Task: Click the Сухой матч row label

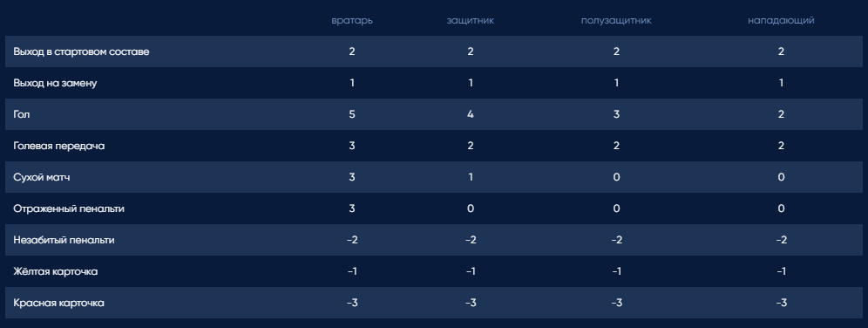Action: tap(42, 177)
